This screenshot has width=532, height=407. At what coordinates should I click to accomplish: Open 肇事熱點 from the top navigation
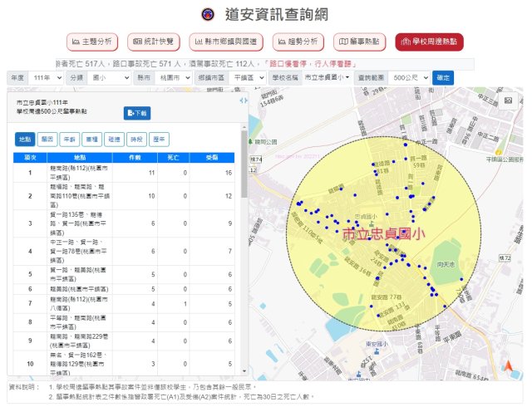[360, 42]
